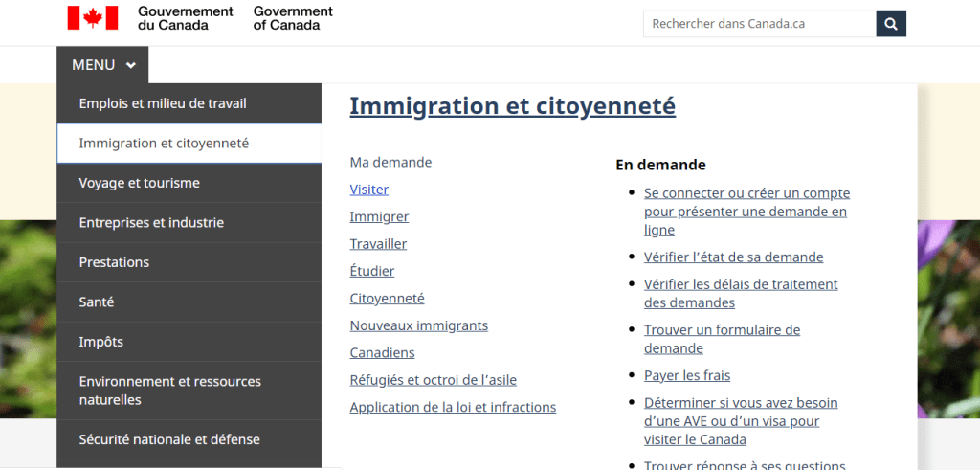Screen dimensions: 980x470
Task: Click Trouver un formulaire de demande link
Action: 722,339
